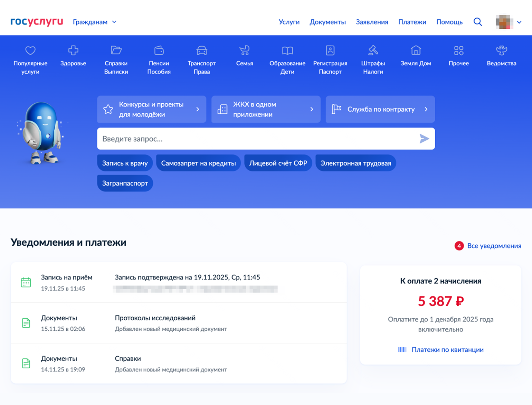Image resolution: width=532 pixels, height=405 pixels.
Task: Open Транспорт Права car icon
Action: tap(202, 50)
